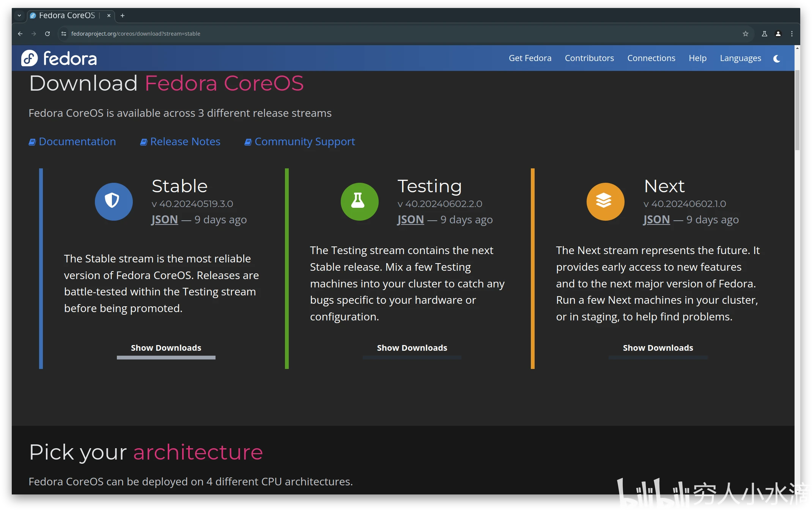812x510 pixels.
Task: Click the progress bar under Stable's Show Downloads
Action: pos(166,358)
